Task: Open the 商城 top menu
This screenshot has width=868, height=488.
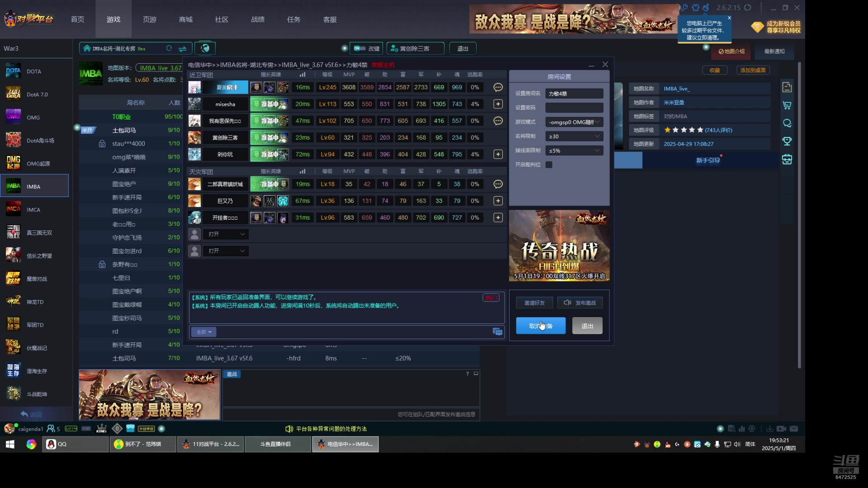Action: 186,19
